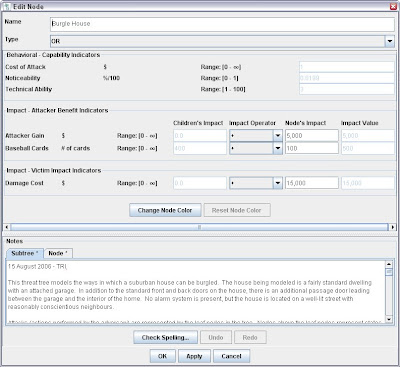The width and height of the screenshot is (400, 367).
Task: Click the Cancel button
Action: (x=231, y=356)
